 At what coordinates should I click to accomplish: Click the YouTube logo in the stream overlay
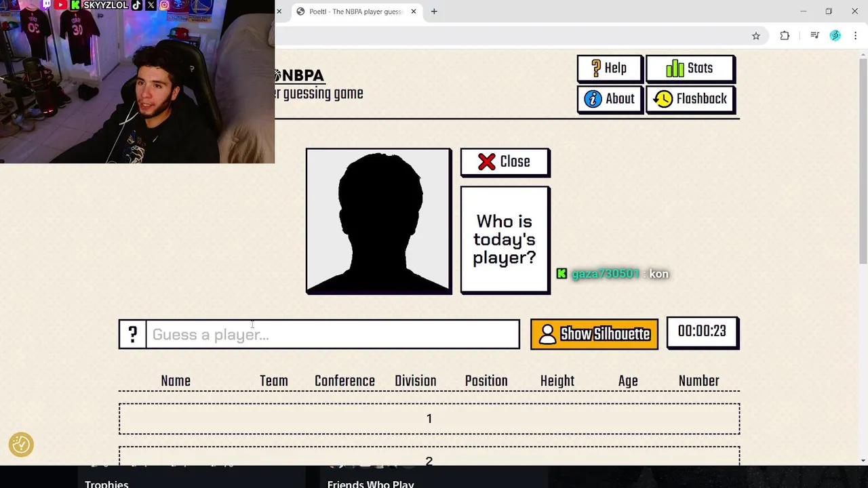(x=60, y=5)
